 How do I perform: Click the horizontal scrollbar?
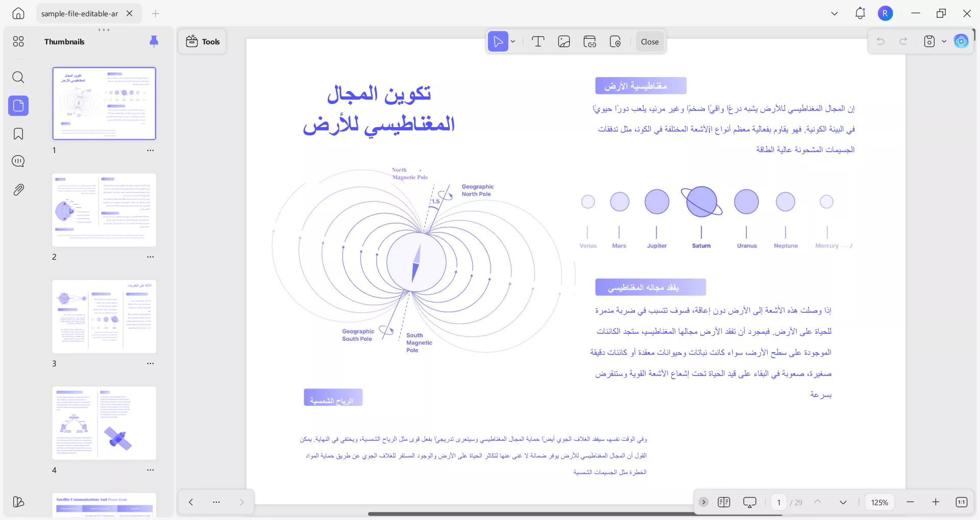tap(575, 514)
